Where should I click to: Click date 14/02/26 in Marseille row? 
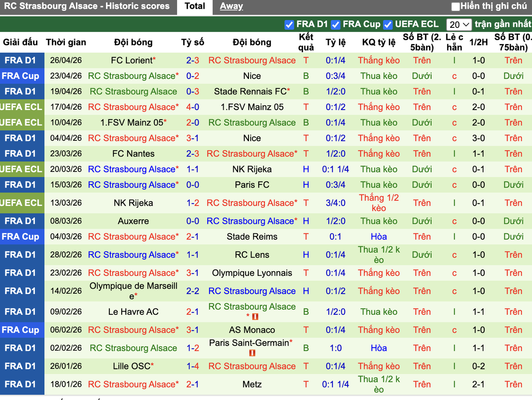pos(66,291)
